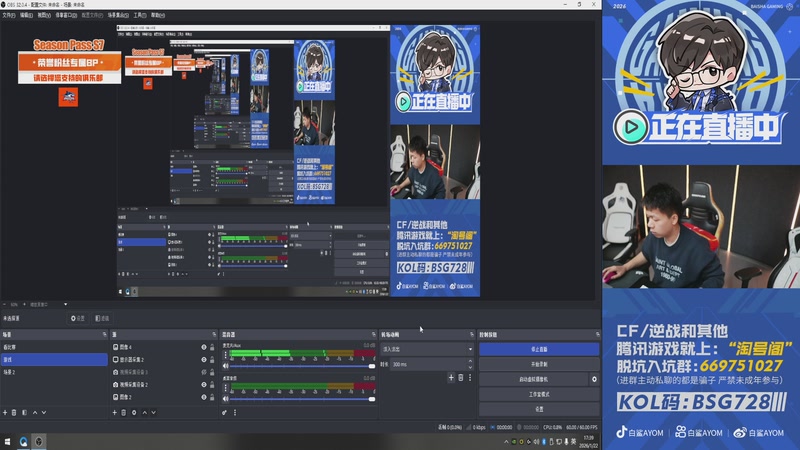
Task: Open 桌面音频 channel three-dot options
Action: [x=226, y=388]
